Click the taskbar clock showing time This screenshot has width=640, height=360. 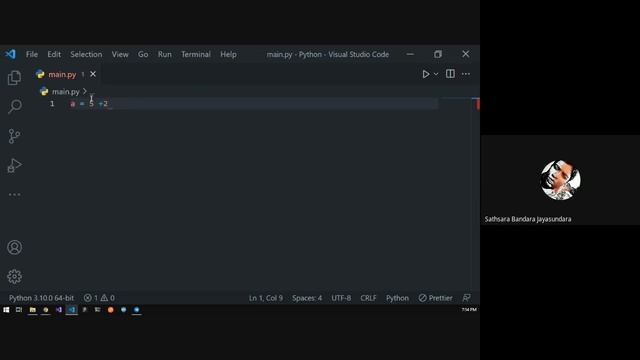(x=469, y=310)
